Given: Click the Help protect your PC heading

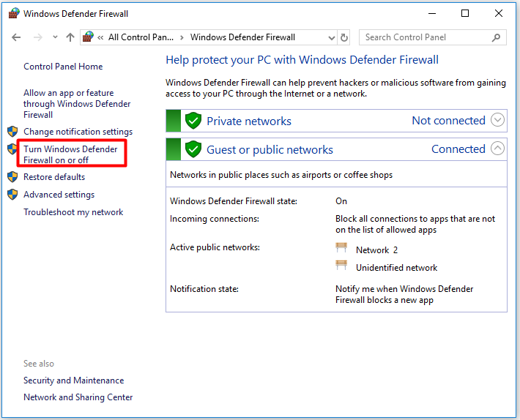Looking at the screenshot, I should pyautogui.click(x=302, y=60).
